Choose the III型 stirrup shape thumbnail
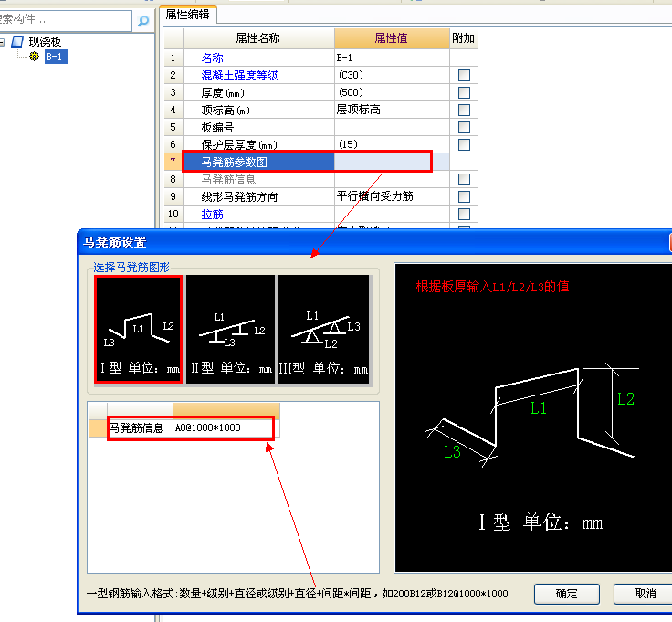 click(x=323, y=329)
